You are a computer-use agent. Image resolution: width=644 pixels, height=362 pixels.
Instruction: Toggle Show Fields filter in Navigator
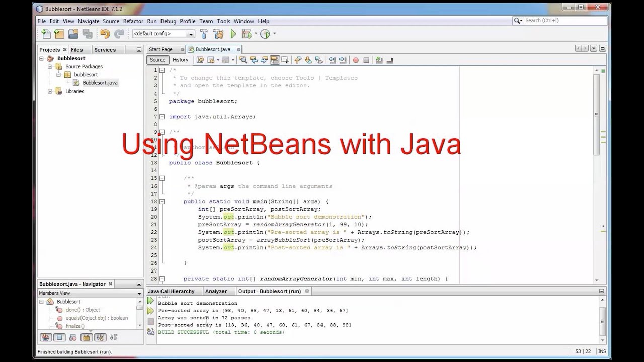[x=59, y=337]
